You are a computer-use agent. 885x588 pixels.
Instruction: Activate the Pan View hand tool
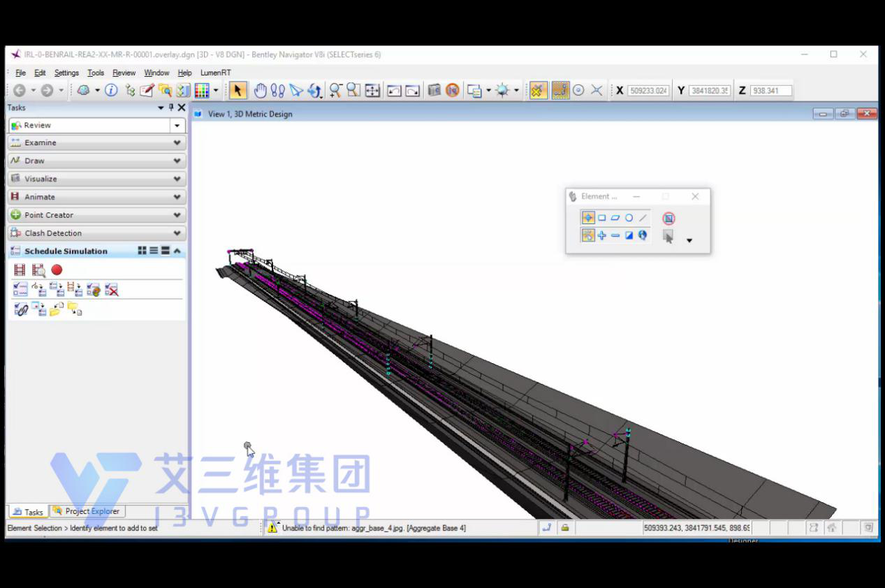(260, 90)
